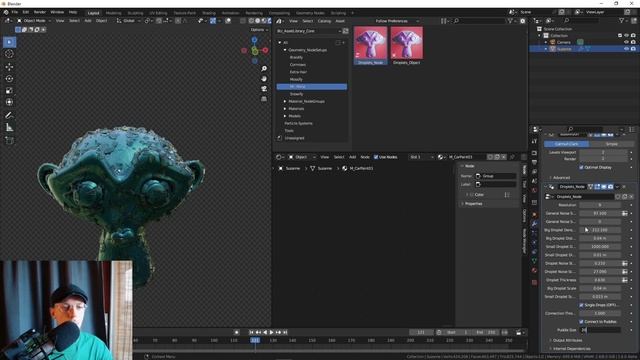Play the animation forward in the timeline
This screenshot has height=360, width=640.
pos(271,332)
